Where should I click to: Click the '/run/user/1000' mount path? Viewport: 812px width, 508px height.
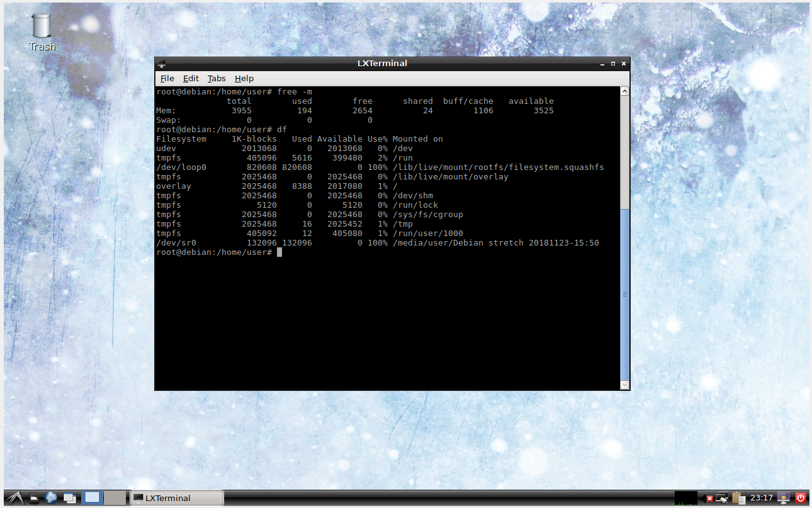[428, 234]
